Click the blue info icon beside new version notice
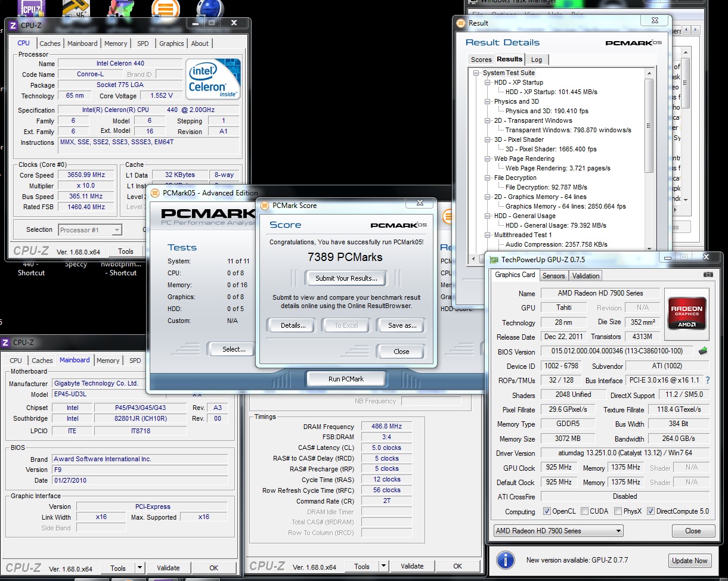This screenshot has height=581, width=728. pyautogui.click(x=506, y=560)
